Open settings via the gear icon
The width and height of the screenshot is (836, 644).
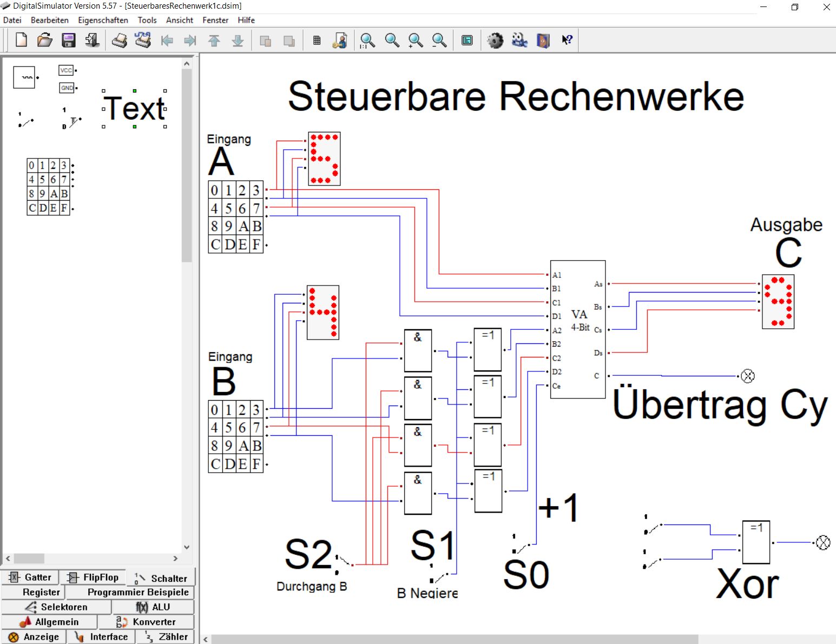[x=495, y=40]
